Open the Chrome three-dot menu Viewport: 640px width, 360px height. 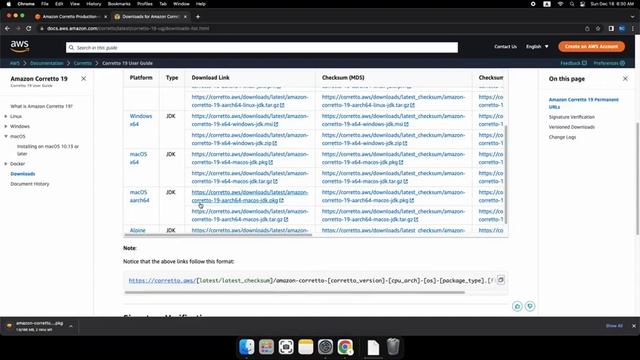(633, 29)
